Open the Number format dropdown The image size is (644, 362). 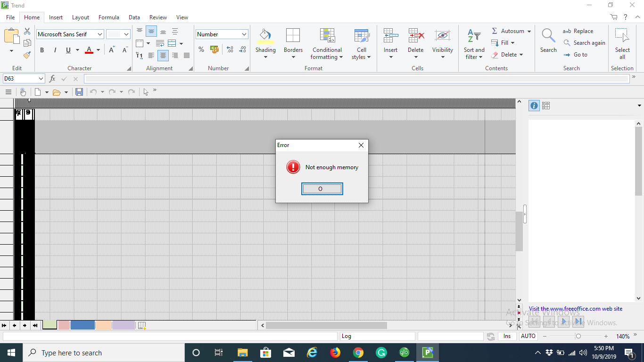pos(244,34)
